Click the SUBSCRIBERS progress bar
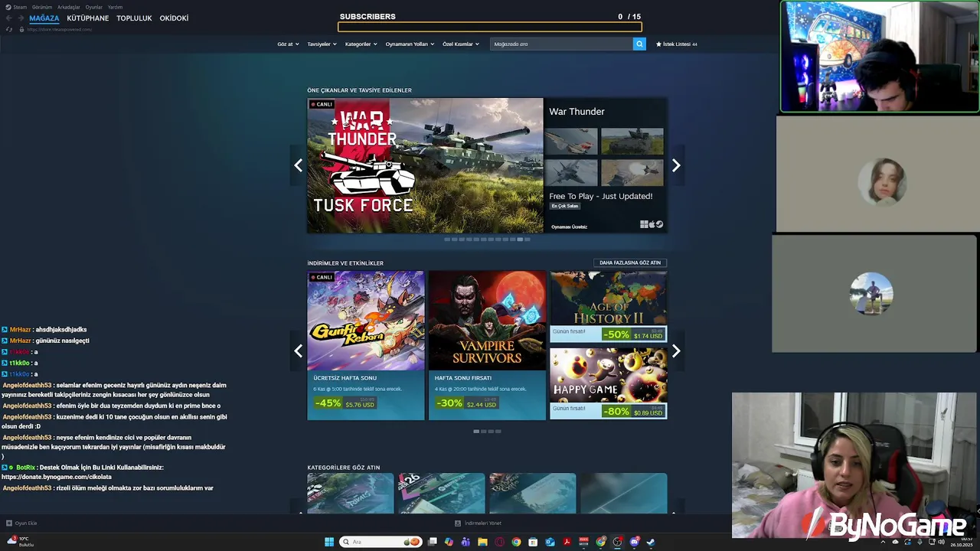Screen dimensions: 980x551 tap(490, 27)
